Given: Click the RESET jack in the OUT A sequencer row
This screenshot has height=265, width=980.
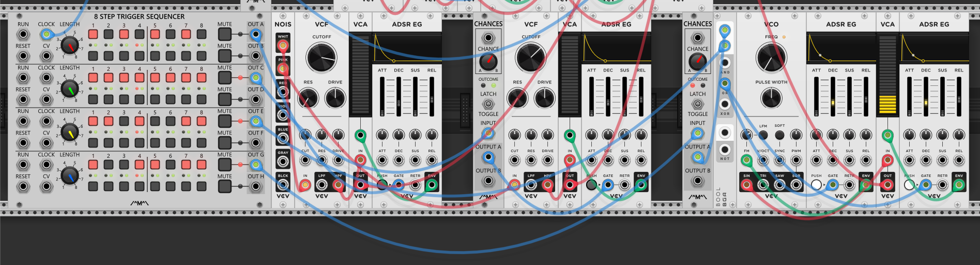Looking at the screenshot, I should [x=23, y=56].
